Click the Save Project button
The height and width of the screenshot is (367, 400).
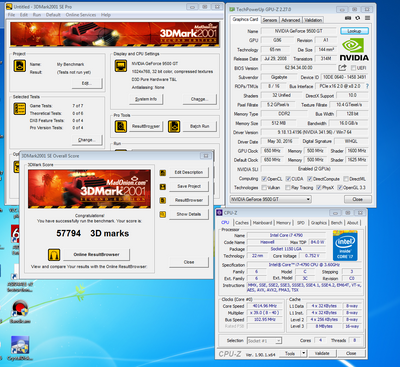click(x=189, y=186)
